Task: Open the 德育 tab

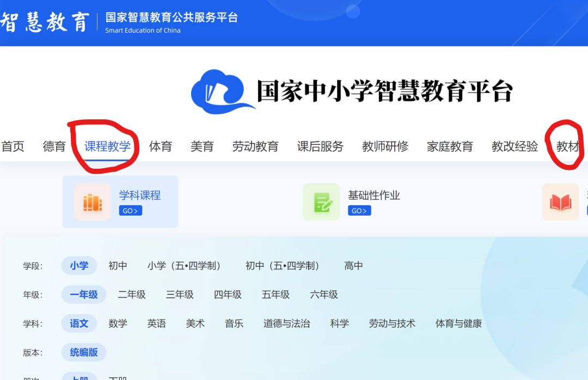Action: pyautogui.click(x=54, y=146)
